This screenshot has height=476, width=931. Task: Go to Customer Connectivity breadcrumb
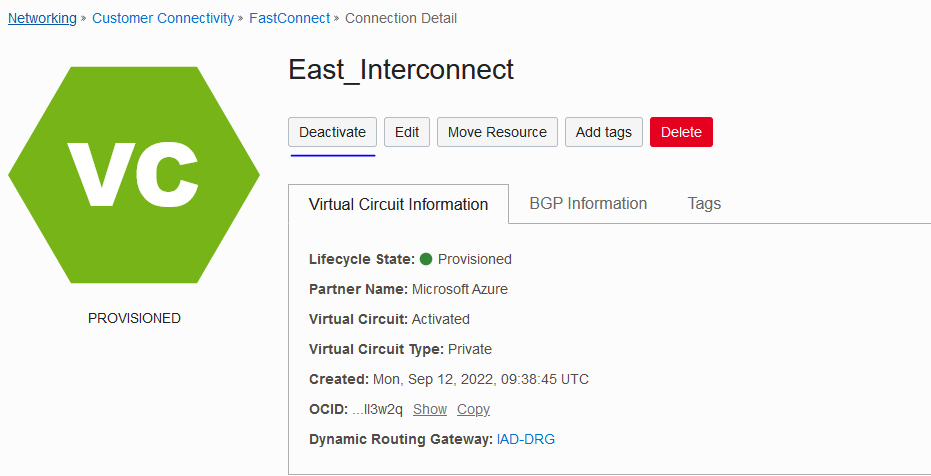pyautogui.click(x=163, y=18)
